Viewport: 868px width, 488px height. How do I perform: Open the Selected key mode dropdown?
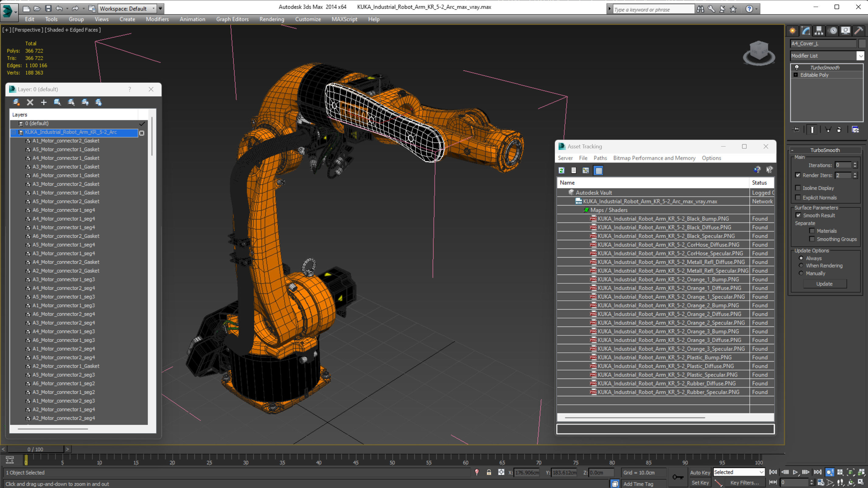click(x=739, y=472)
